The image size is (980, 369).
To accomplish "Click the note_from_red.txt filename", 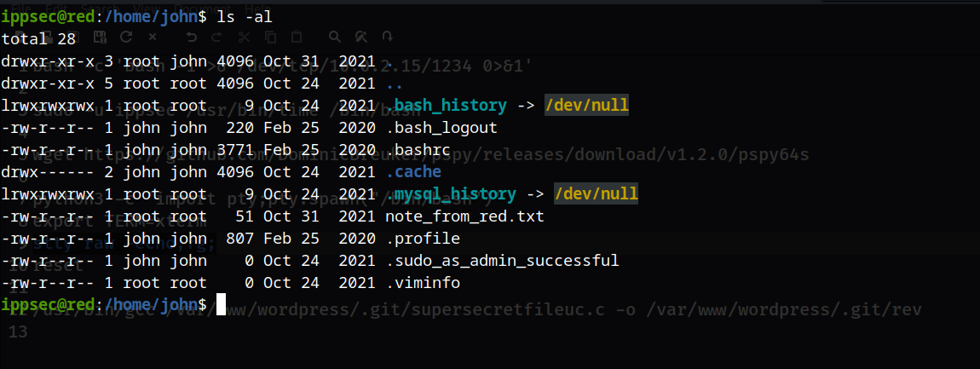I will (x=464, y=216).
